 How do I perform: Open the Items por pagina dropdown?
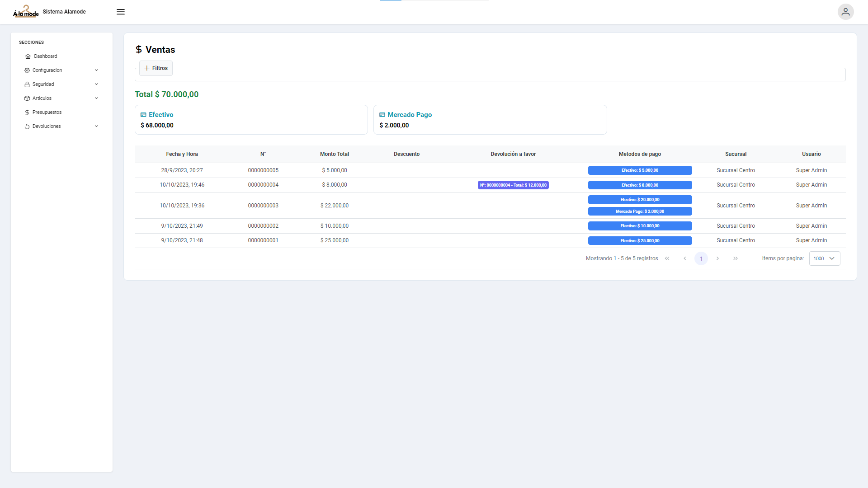pyautogui.click(x=825, y=258)
